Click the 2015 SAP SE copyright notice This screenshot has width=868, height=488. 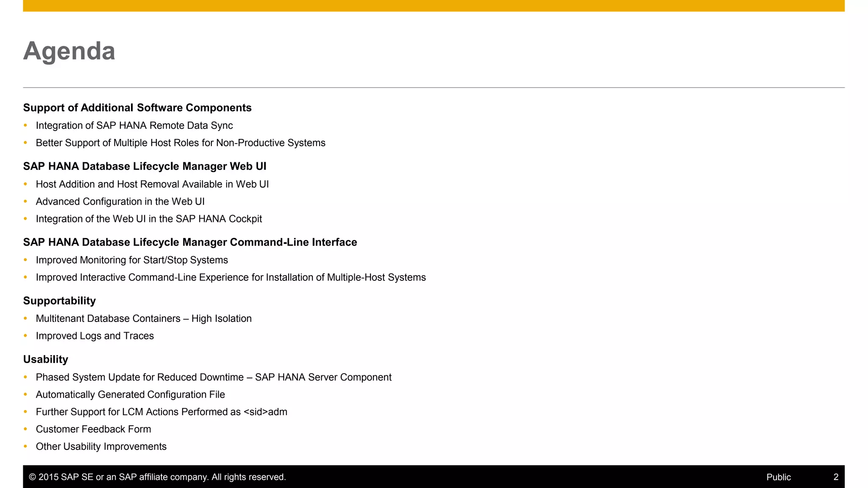click(157, 477)
